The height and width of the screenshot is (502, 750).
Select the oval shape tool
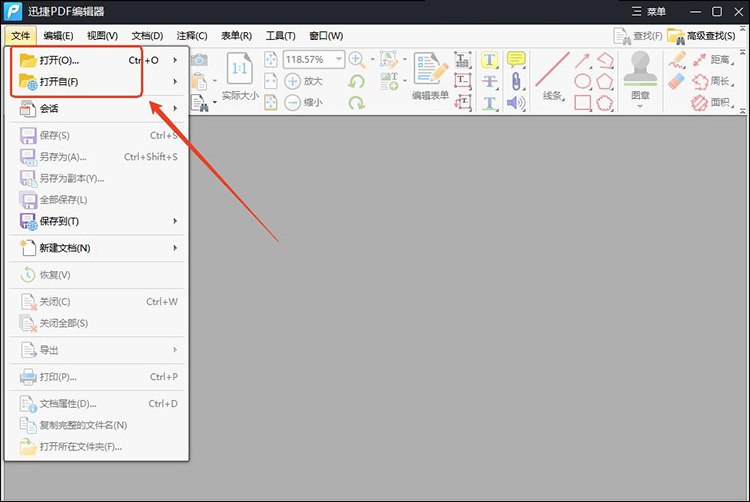pyautogui.click(x=582, y=81)
